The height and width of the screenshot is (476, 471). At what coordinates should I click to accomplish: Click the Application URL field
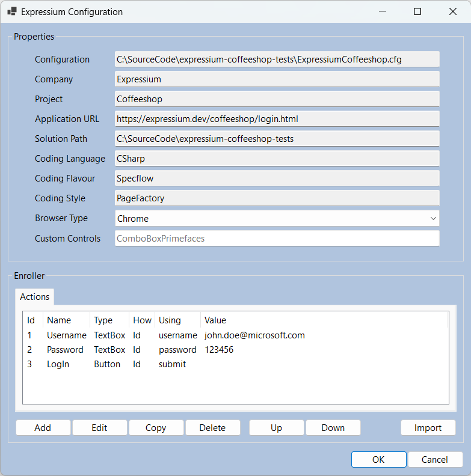(x=277, y=118)
